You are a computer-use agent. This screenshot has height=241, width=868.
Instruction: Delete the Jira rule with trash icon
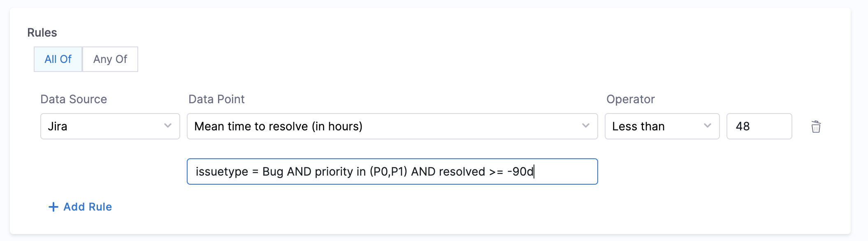(816, 127)
